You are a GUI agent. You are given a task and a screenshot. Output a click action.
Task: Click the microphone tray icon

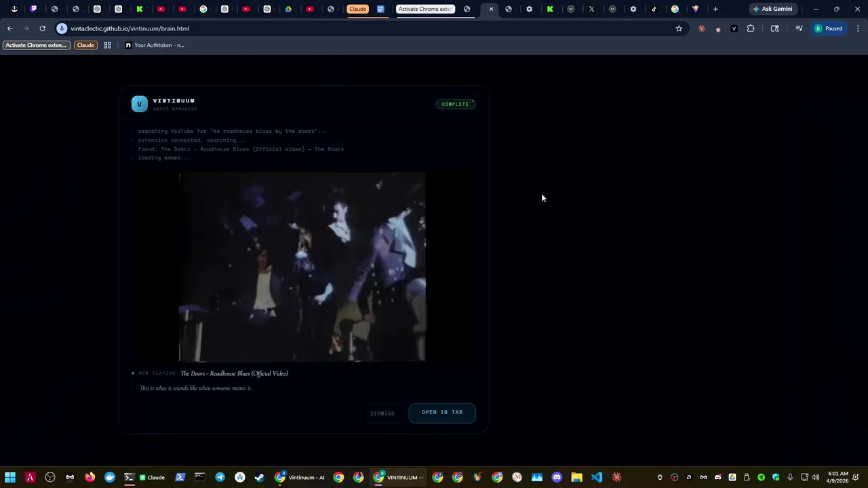coord(790,477)
